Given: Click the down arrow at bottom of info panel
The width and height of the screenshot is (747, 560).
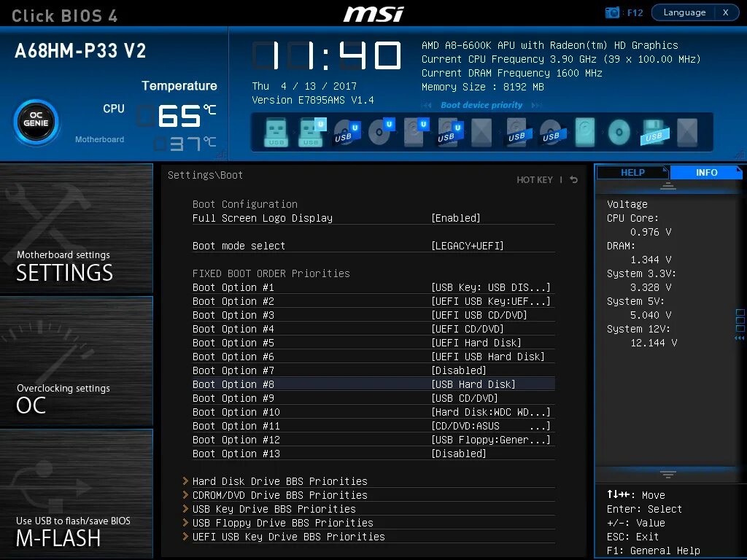Looking at the screenshot, I should [x=668, y=474].
